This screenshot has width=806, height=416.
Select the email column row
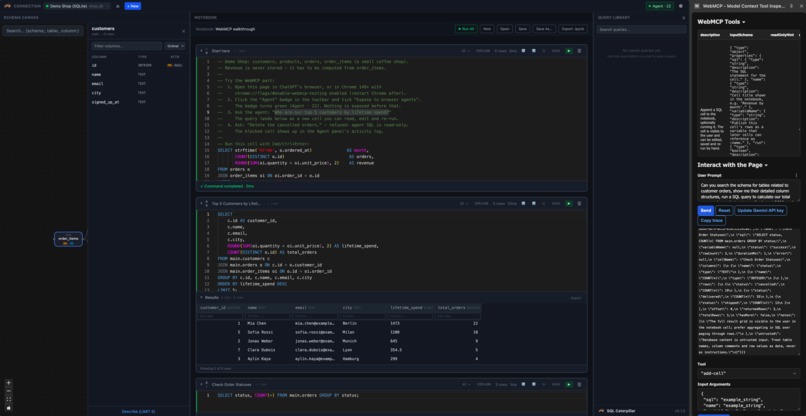tap(139, 84)
